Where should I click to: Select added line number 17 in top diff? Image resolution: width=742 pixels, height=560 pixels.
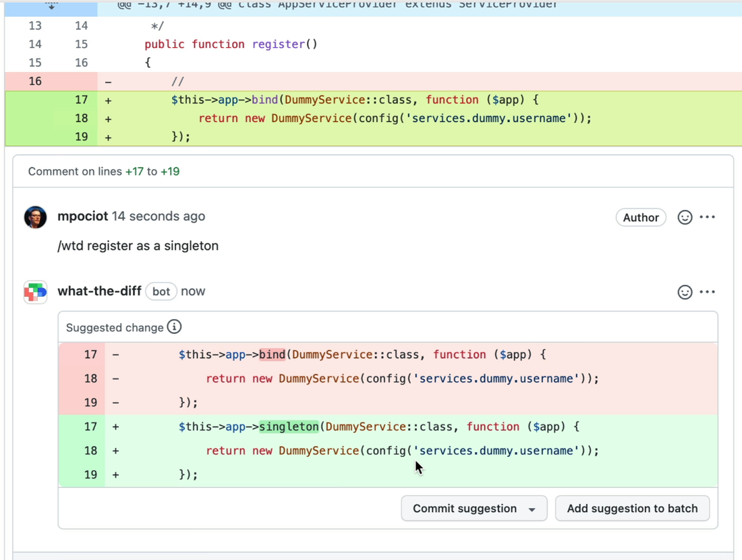click(x=82, y=100)
